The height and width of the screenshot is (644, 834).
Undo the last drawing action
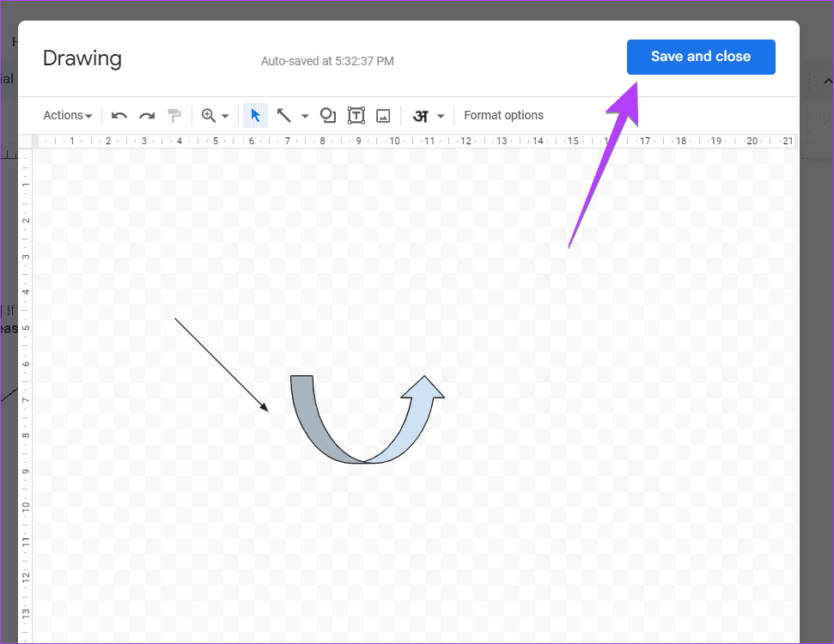pyautogui.click(x=119, y=115)
